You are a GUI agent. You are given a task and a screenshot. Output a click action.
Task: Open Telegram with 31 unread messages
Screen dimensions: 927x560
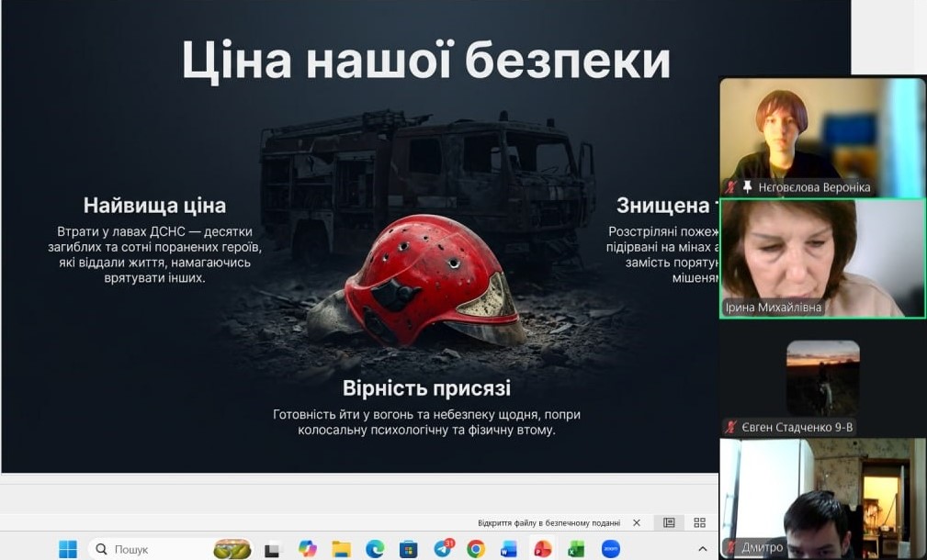pos(442,549)
